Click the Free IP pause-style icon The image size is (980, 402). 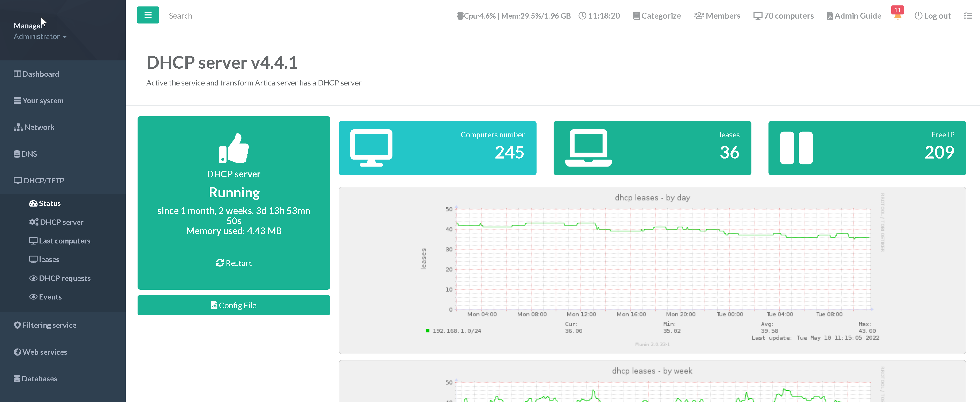click(x=796, y=148)
